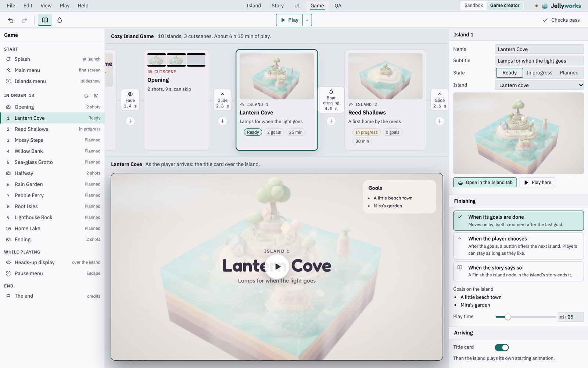Screen dimensions: 588x368
Task: Click the Subtitle input field
Action: pyautogui.click(x=539, y=61)
